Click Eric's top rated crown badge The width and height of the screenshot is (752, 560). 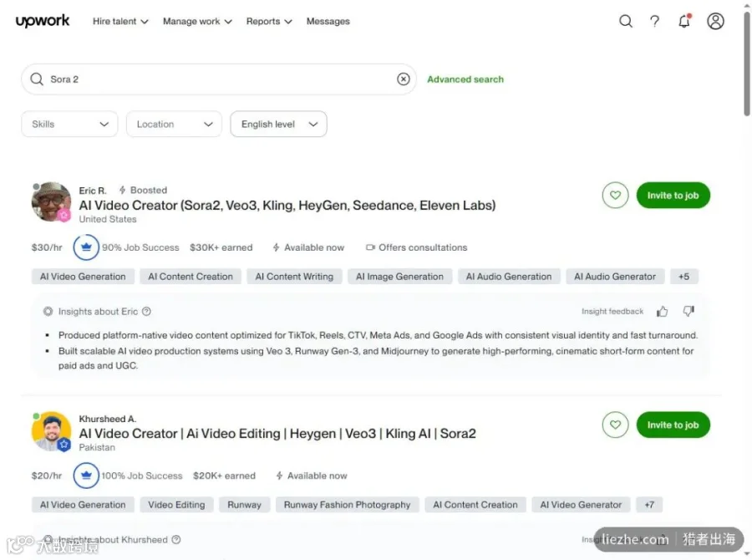[86, 247]
